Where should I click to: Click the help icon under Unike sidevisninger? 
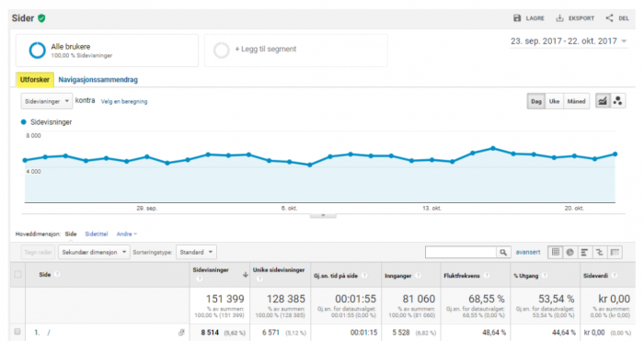click(259, 279)
